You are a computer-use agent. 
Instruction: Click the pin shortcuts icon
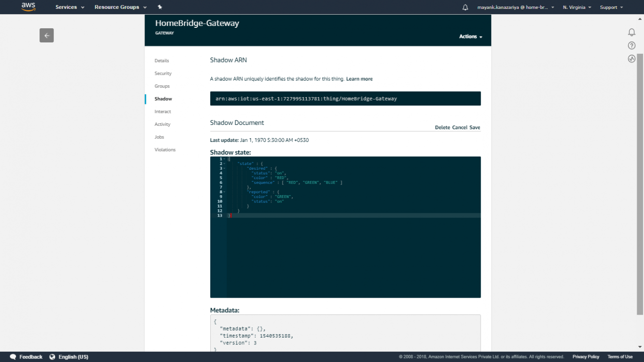[160, 7]
